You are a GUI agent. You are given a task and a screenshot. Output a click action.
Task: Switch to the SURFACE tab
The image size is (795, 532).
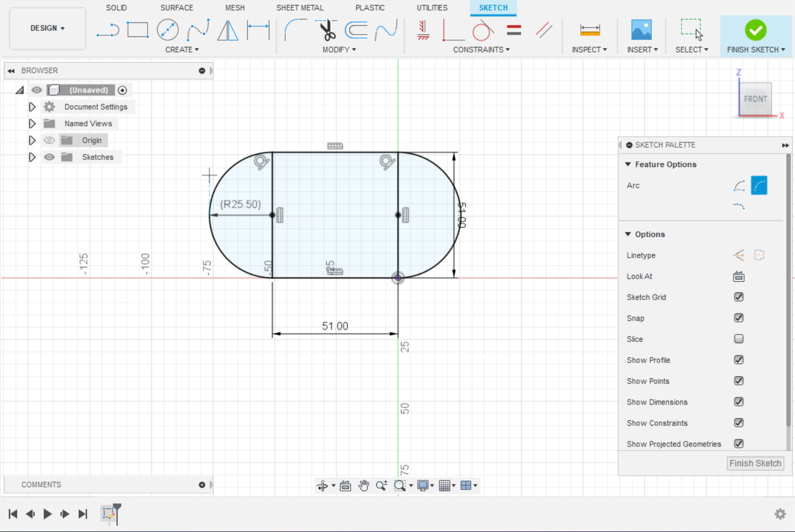pos(177,8)
